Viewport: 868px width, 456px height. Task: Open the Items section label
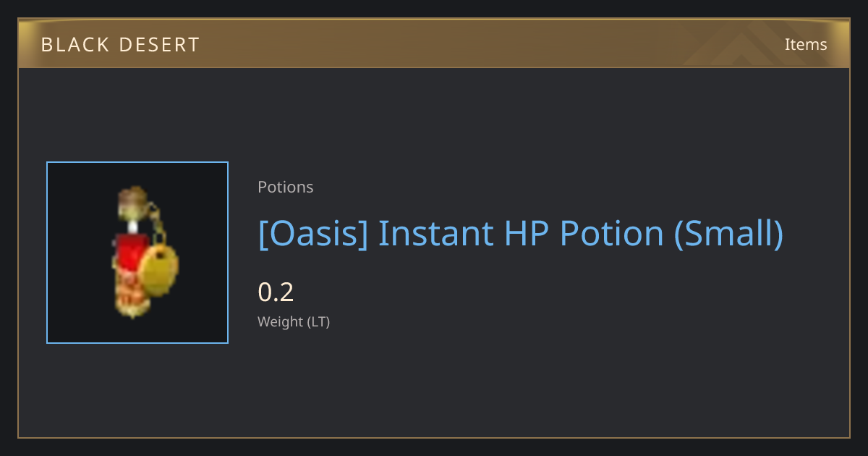click(806, 44)
